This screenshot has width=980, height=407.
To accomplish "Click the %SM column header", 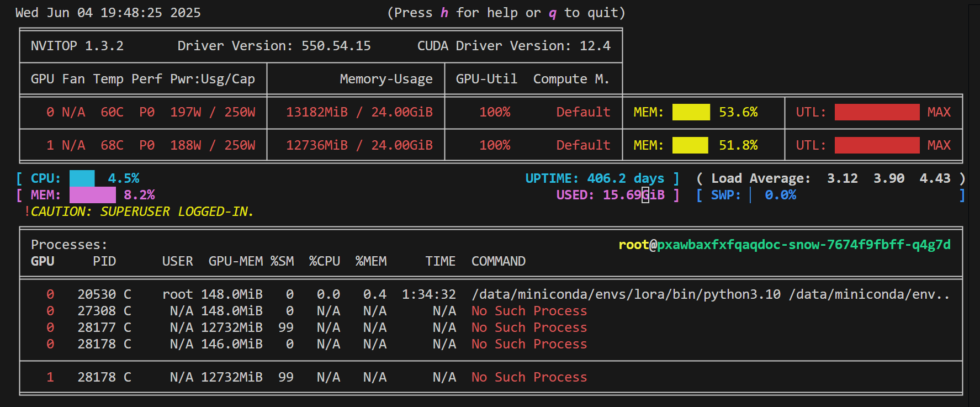I will pyautogui.click(x=282, y=261).
